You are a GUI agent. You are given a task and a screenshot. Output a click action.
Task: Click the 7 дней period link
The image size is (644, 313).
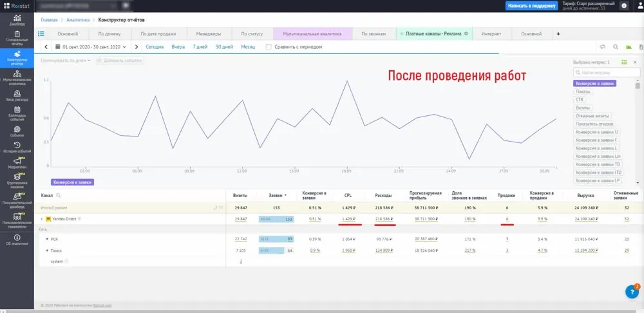point(200,47)
